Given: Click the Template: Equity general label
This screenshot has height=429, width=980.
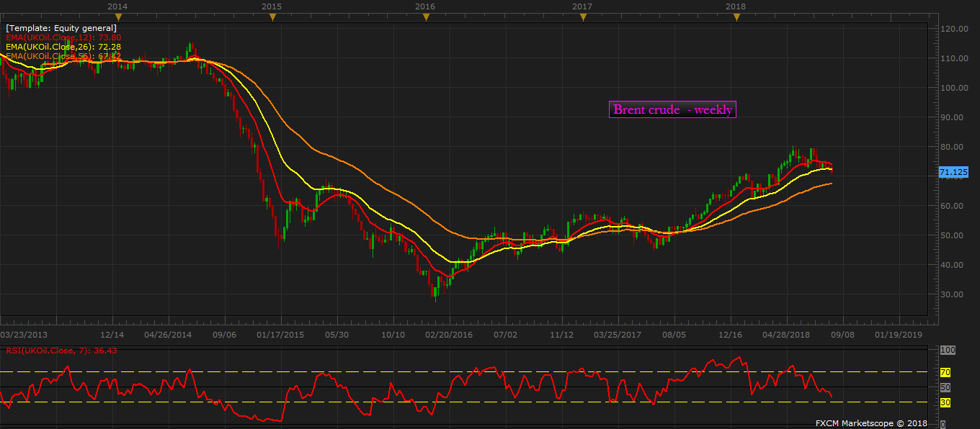Looking at the screenshot, I should tap(61, 28).
